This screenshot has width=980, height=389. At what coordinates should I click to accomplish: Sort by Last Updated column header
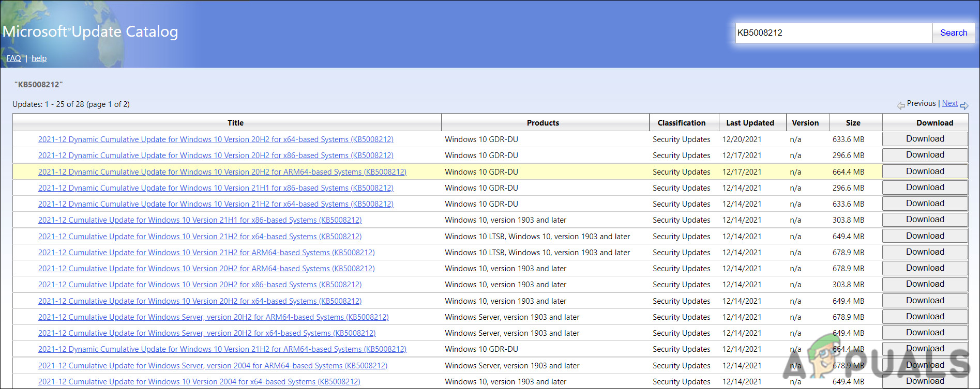pos(750,123)
